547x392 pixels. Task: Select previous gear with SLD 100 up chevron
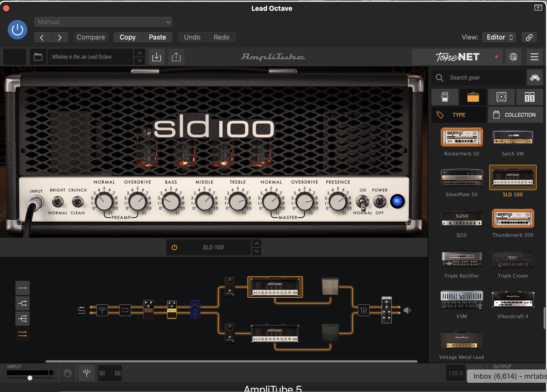point(257,243)
